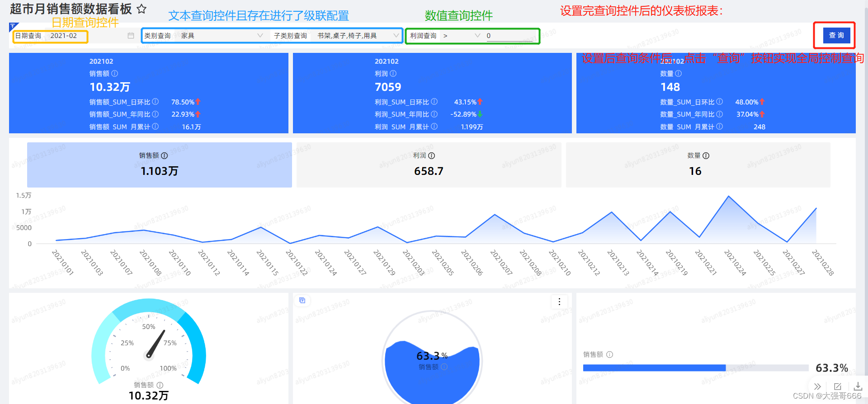868x404 pixels.
Task: Click info icon in 利润 658.7 tab
Action: [x=432, y=155]
